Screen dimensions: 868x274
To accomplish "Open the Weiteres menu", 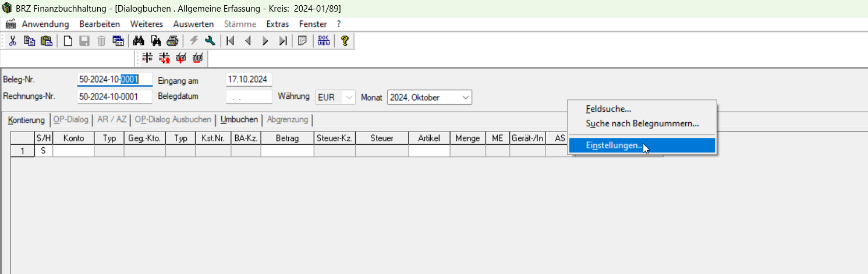I will (147, 24).
